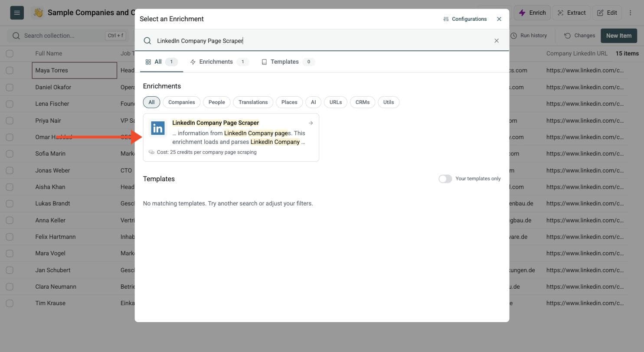Click the LinkedIn logo on the scraper card
The width and height of the screenshot is (644, 352).
(x=158, y=128)
